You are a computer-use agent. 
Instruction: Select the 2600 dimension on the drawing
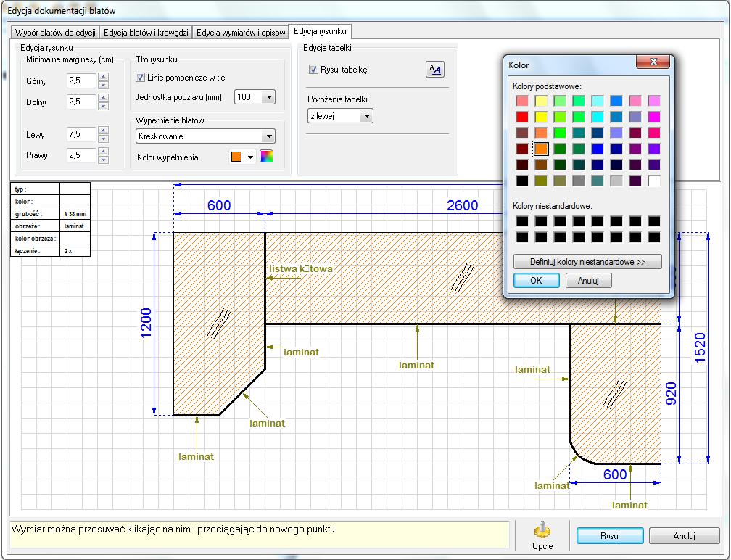(x=463, y=205)
